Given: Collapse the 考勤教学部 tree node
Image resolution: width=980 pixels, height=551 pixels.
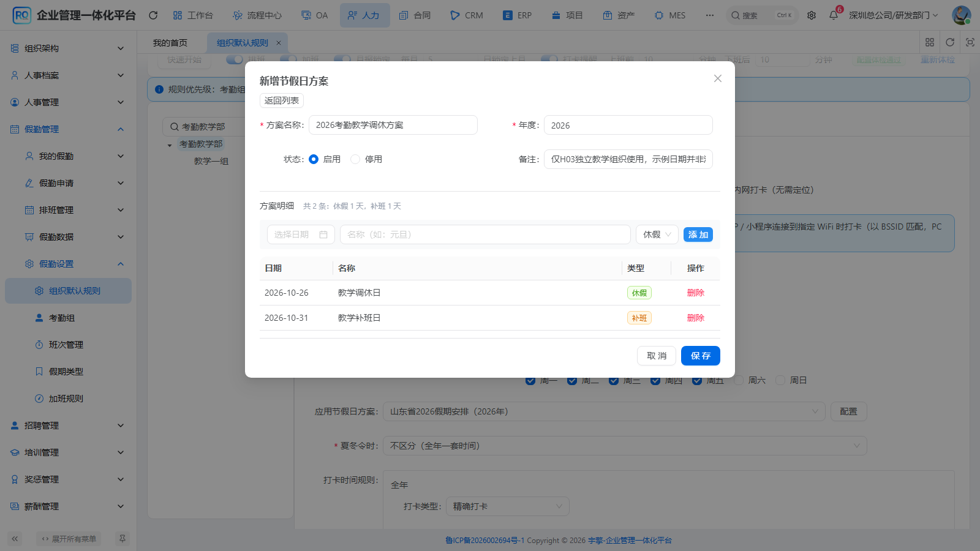Looking at the screenshot, I should click(170, 145).
